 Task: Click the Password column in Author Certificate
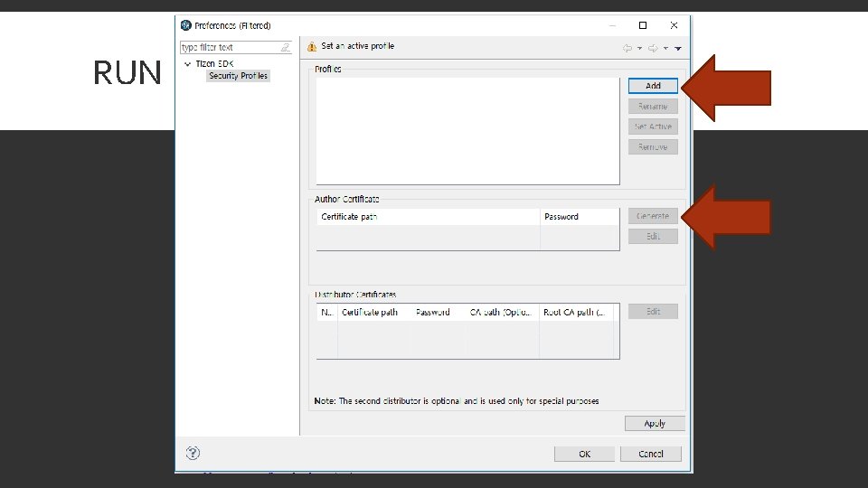pos(579,217)
